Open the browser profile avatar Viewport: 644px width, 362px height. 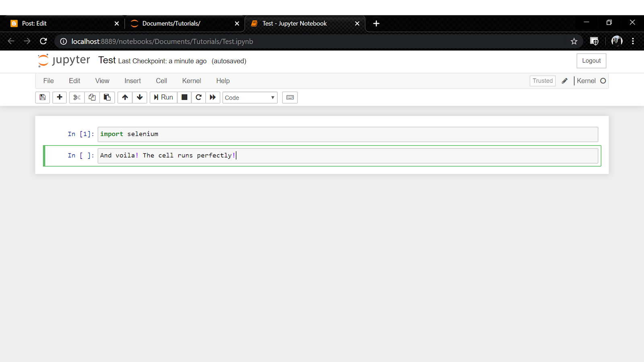tap(617, 41)
